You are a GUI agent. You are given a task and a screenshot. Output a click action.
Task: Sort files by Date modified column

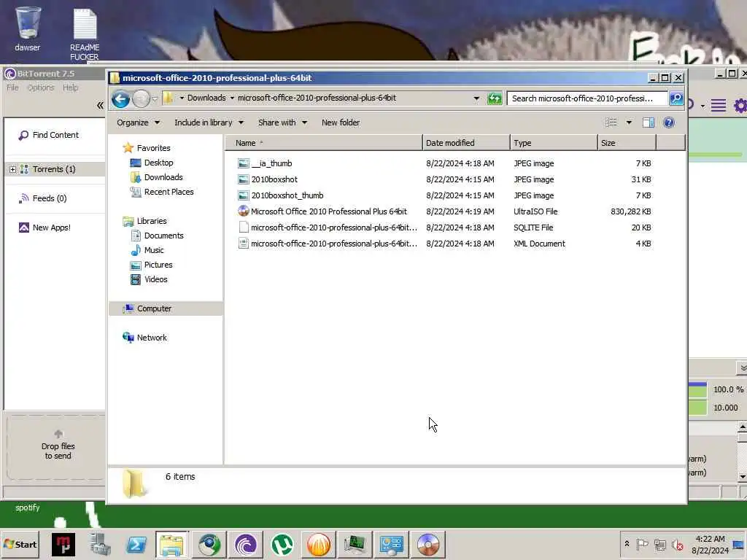coord(466,143)
